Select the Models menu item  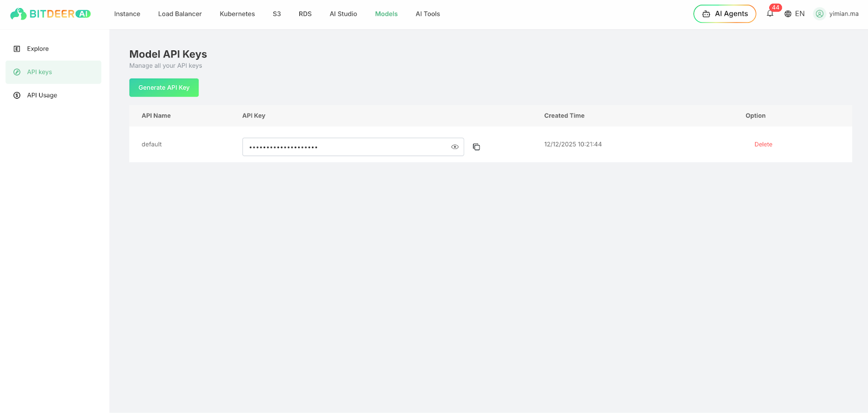click(386, 14)
